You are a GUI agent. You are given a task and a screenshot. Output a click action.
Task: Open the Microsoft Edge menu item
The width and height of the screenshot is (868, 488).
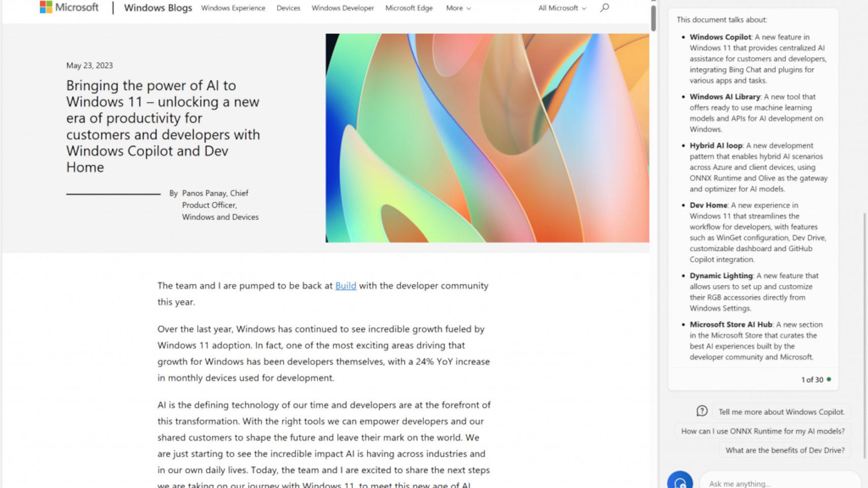point(409,8)
